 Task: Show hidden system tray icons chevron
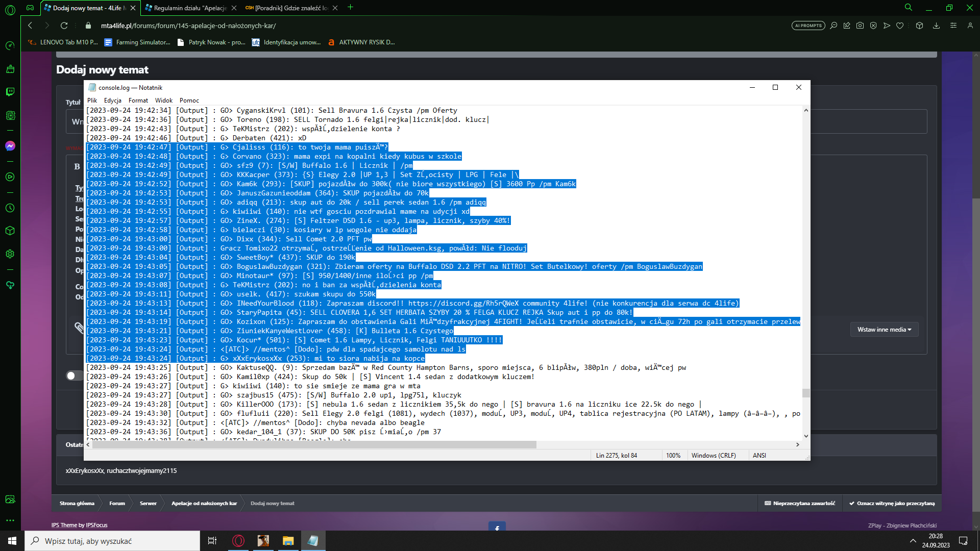coord(913,541)
